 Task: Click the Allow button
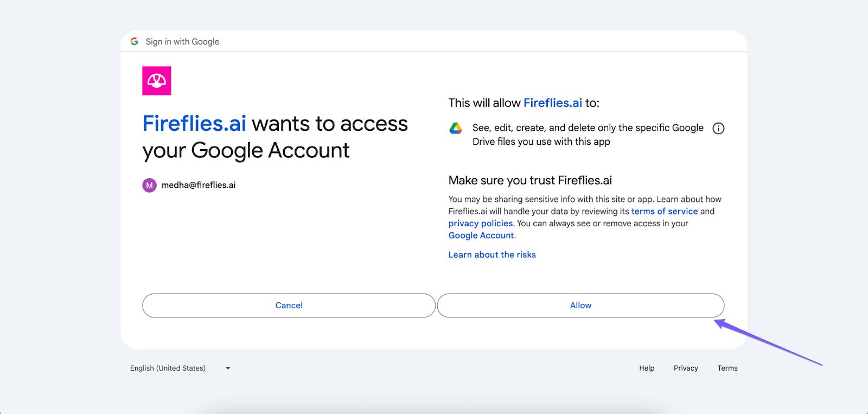pos(580,305)
